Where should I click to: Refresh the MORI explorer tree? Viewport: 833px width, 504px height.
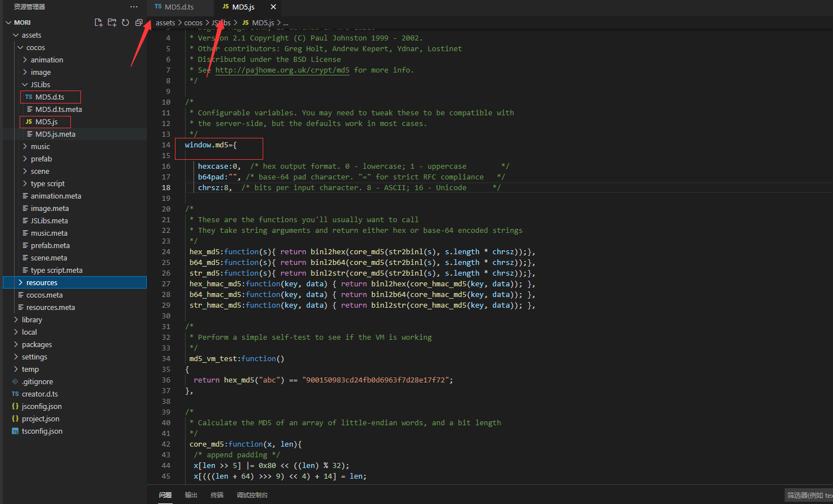tap(125, 22)
